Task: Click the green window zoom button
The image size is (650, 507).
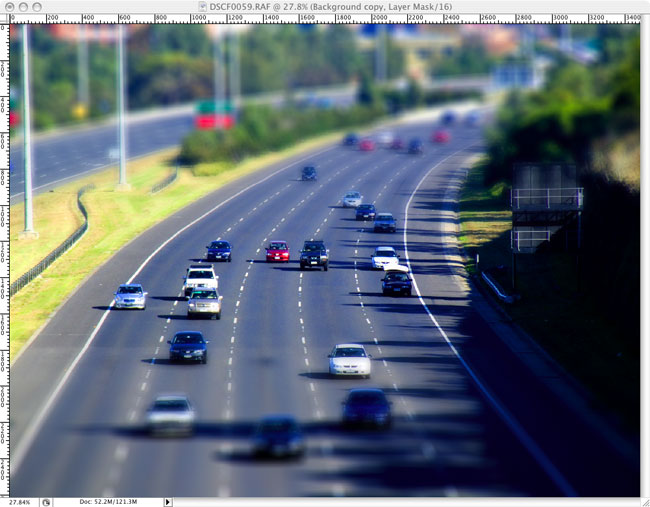Action: (x=37, y=7)
